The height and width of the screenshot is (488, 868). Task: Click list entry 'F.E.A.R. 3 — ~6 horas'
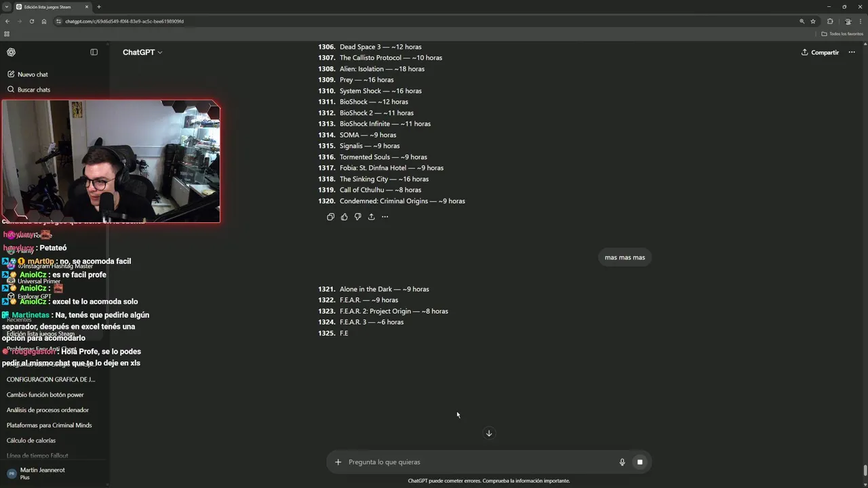372,322
